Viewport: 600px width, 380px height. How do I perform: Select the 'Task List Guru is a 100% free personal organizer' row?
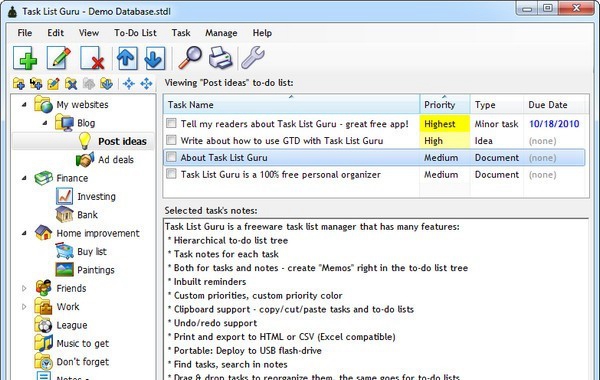[x=374, y=175]
